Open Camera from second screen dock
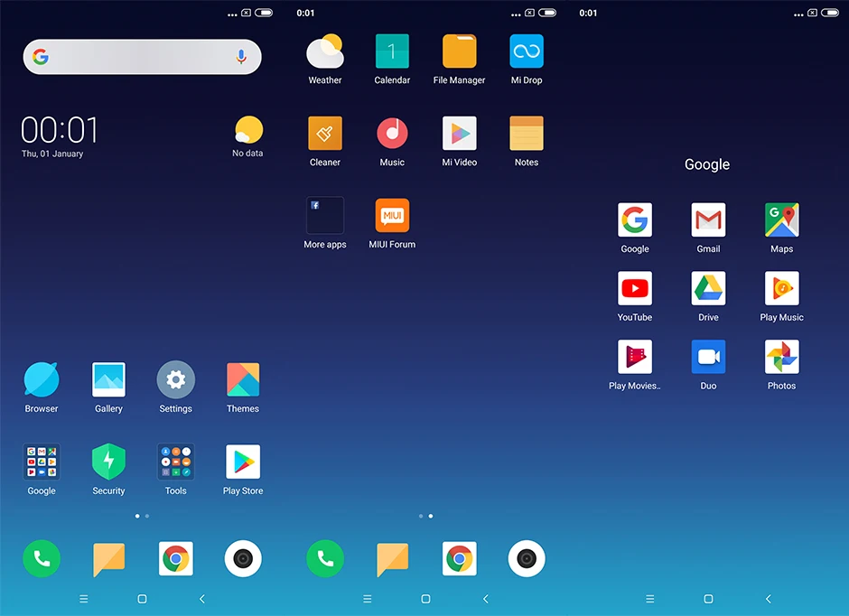The width and height of the screenshot is (849, 616). [x=527, y=558]
